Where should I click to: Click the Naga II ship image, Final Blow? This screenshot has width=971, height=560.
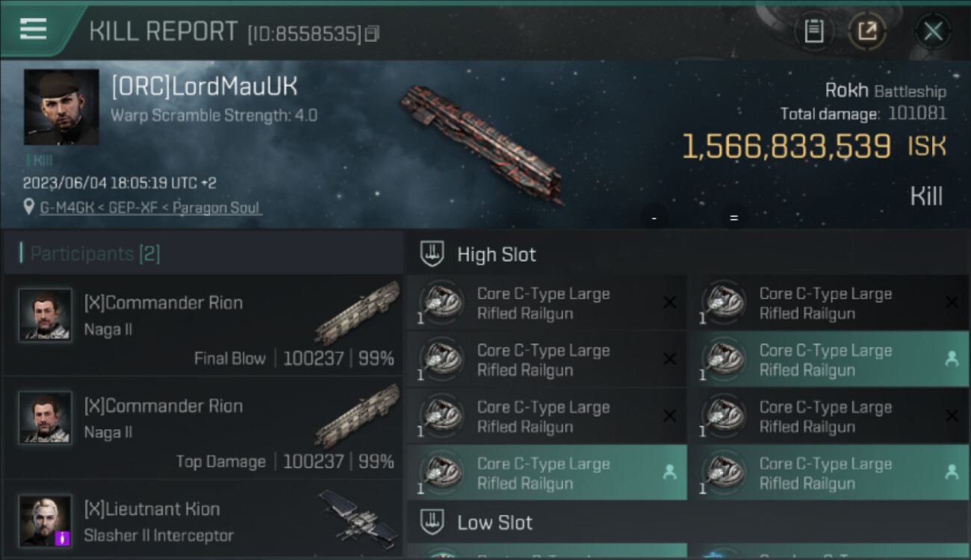357,311
